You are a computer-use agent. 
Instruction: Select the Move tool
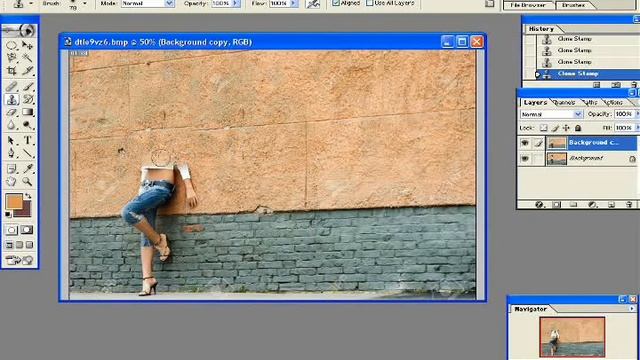[27, 45]
